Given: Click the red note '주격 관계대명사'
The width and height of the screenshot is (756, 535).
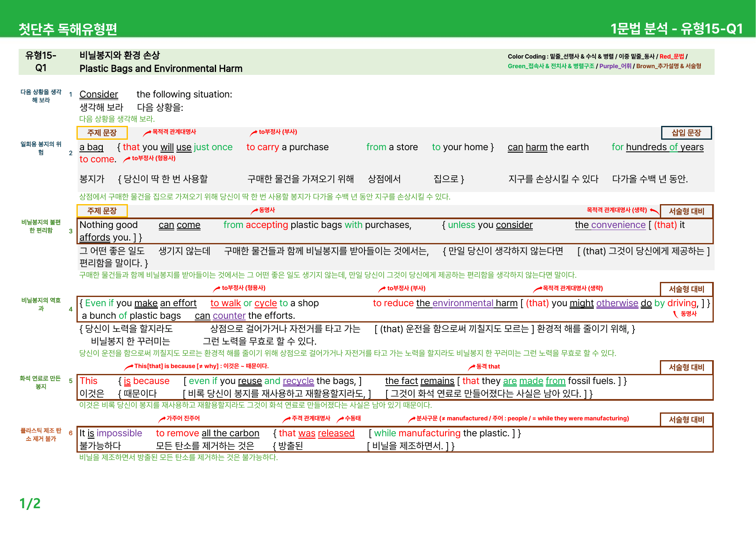Looking at the screenshot, I should pyautogui.click(x=311, y=418).
